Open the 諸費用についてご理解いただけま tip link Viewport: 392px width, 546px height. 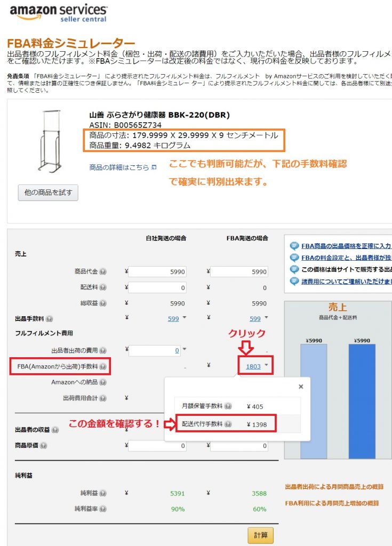coord(346,282)
